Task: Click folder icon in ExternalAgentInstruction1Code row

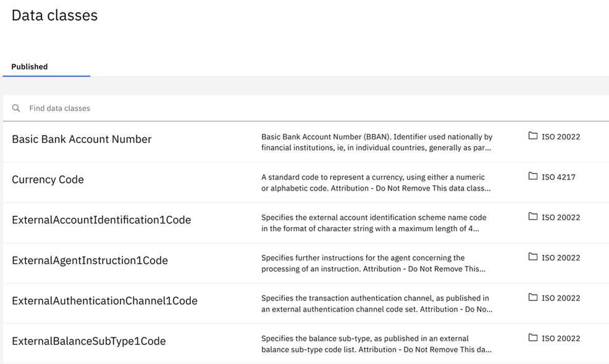Action: tap(533, 257)
